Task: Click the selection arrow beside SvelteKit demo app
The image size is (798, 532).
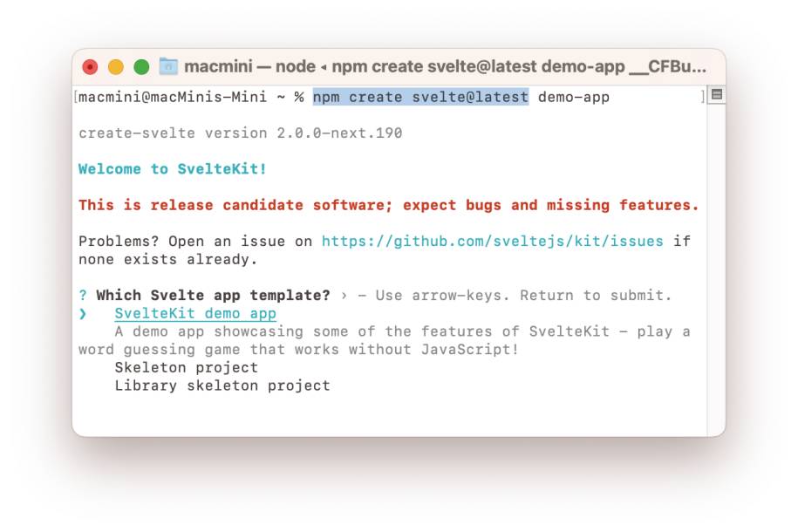Action: pos(83,314)
